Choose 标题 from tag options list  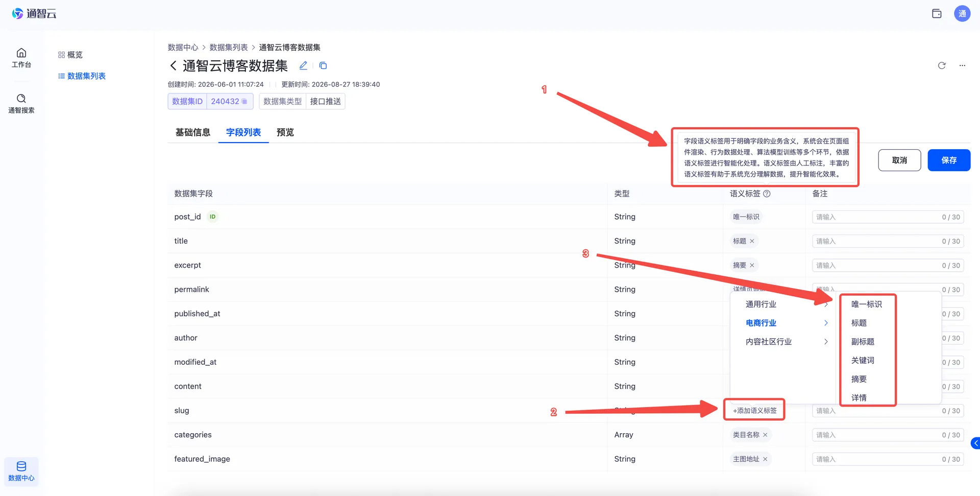click(x=859, y=323)
